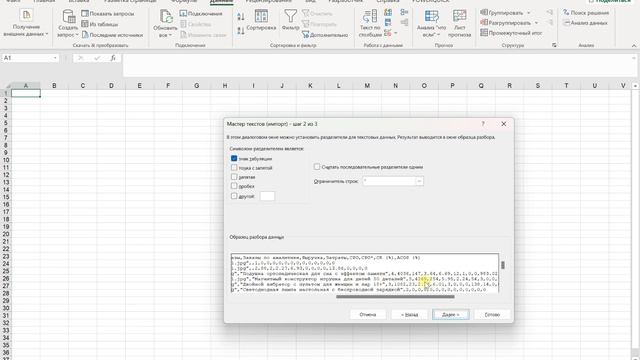Click the wizard dialog help question mark
The image size is (640, 360).
483,124
